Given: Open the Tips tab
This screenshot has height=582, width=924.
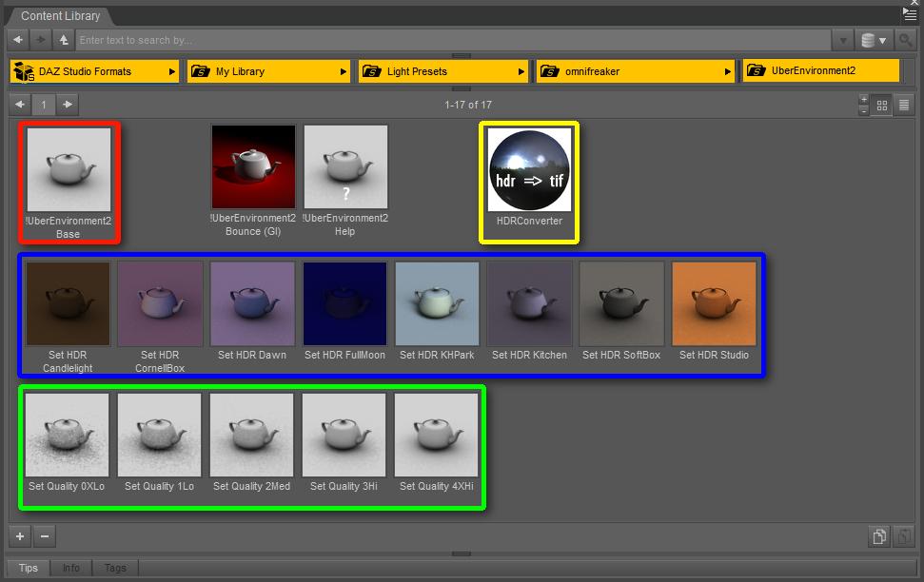Looking at the screenshot, I should tap(29, 568).
